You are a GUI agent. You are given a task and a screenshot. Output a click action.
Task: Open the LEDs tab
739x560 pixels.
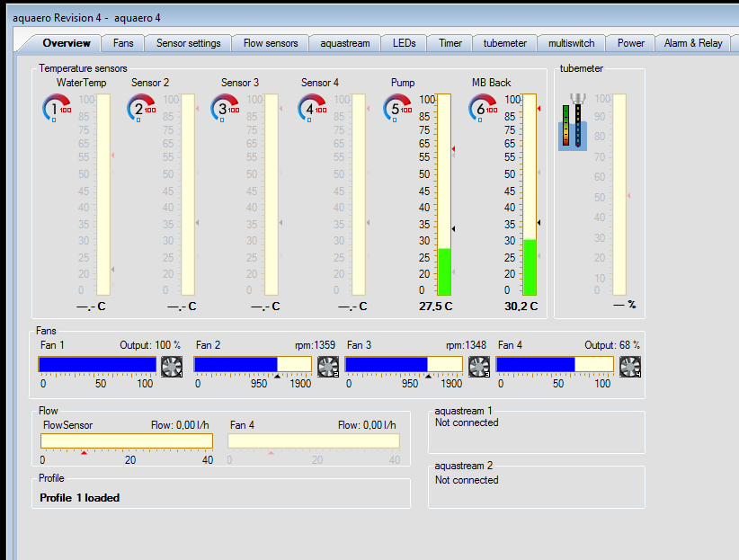tap(404, 43)
